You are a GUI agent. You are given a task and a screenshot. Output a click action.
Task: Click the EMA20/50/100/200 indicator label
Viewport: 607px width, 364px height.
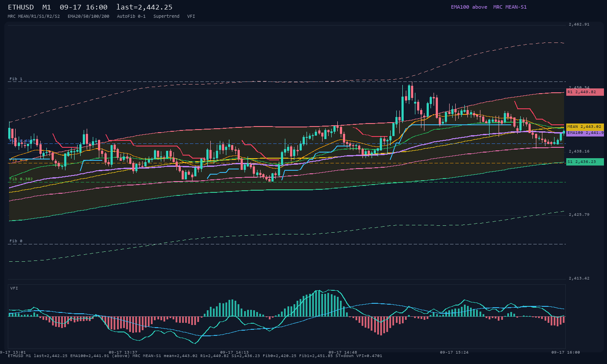coord(88,16)
